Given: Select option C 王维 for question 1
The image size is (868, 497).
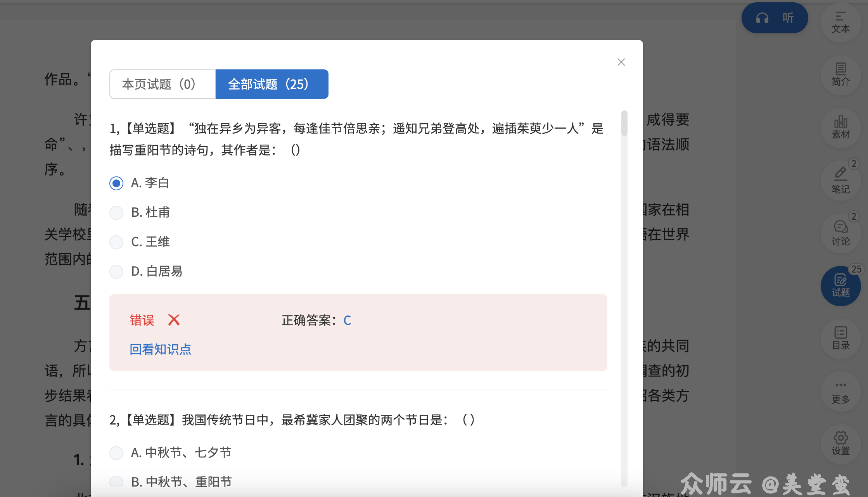Looking at the screenshot, I should click(116, 242).
